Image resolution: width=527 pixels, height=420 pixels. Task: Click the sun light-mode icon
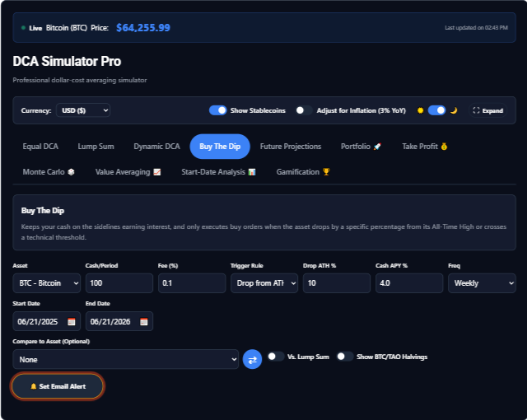[420, 110]
